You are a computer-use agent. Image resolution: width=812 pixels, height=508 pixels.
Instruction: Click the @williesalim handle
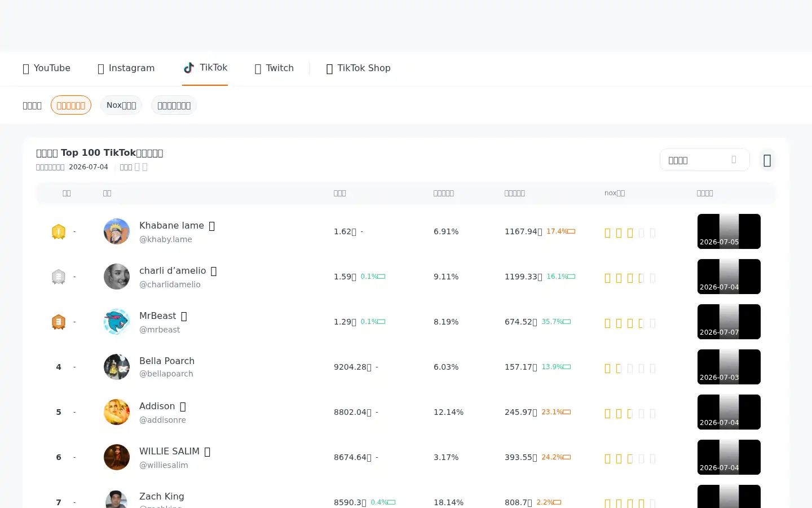point(164,465)
